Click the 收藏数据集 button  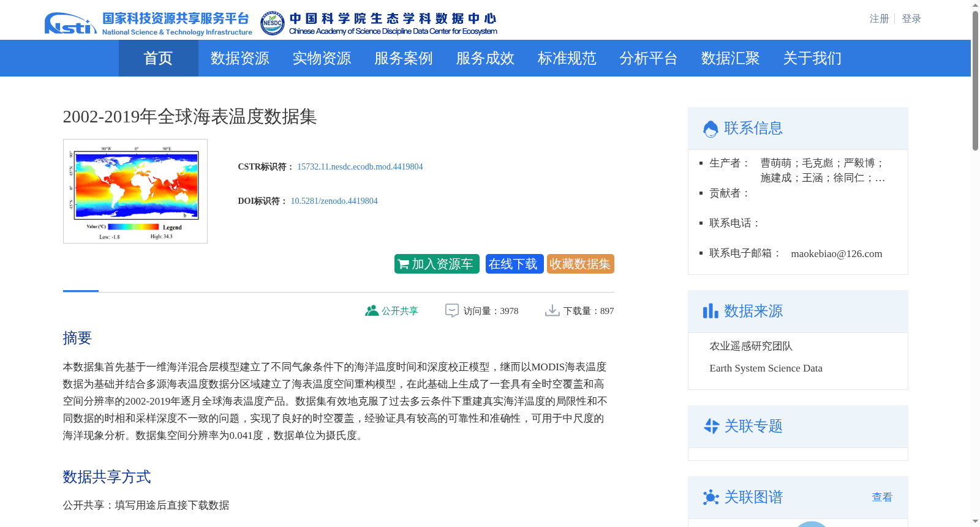click(581, 264)
